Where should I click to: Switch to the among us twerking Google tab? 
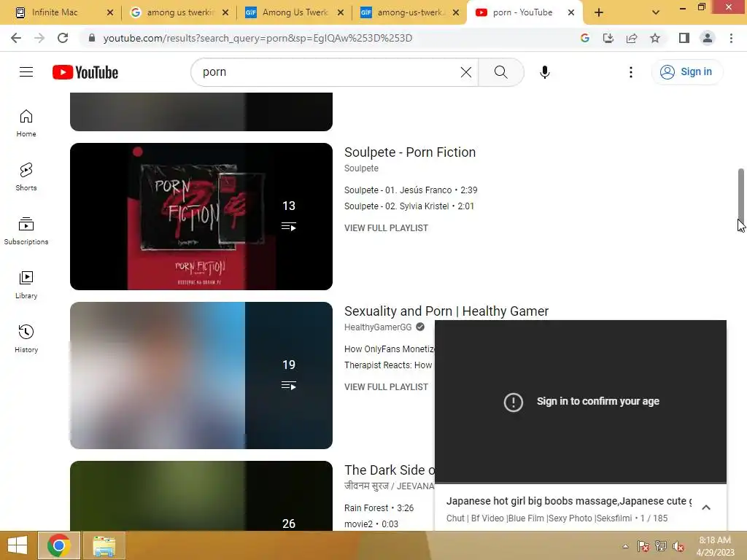[179, 12]
